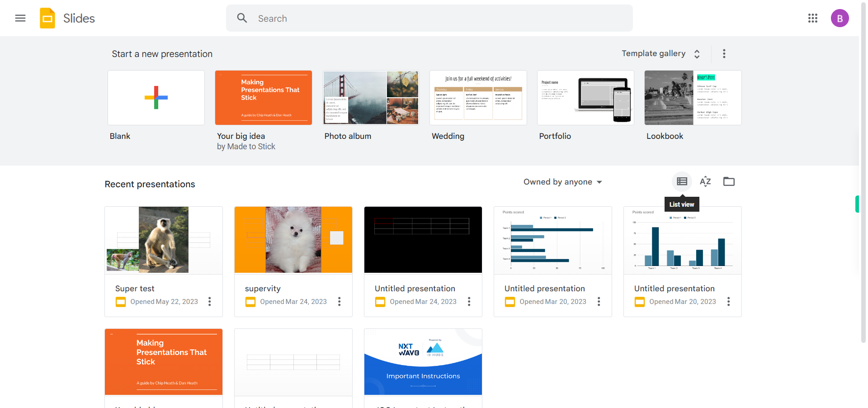Open template section more options
This screenshot has width=868, height=408.
click(724, 54)
